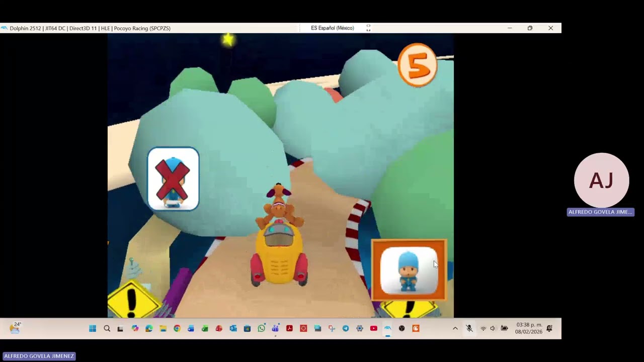Screen dimensions: 644x362
Task: Open Microsoft Word taskbar icon
Action: 191,328
